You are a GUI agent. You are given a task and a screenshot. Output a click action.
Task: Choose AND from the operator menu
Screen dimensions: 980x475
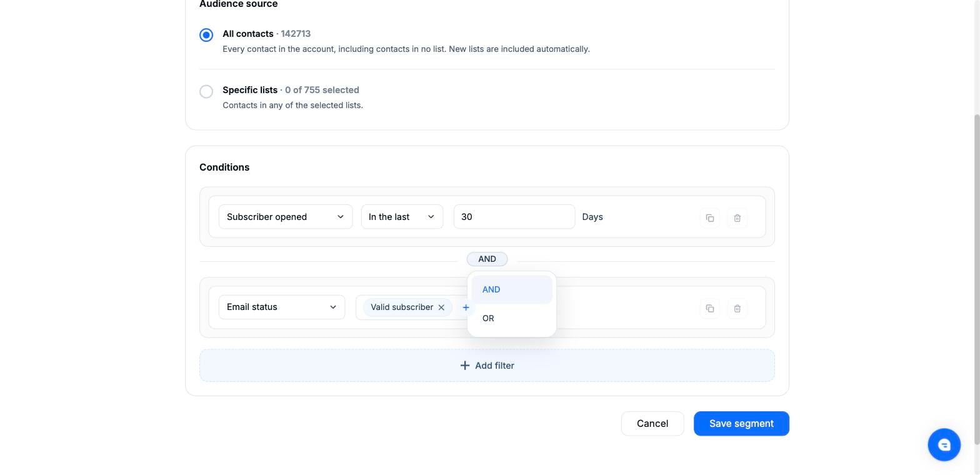point(512,290)
